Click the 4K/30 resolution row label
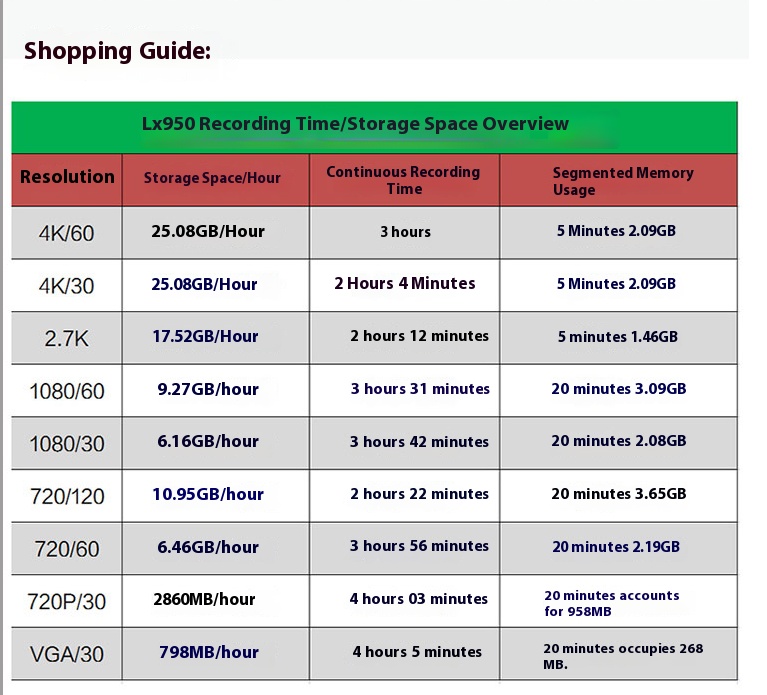Screen dimensions: 767x695 click(x=67, y=286)
